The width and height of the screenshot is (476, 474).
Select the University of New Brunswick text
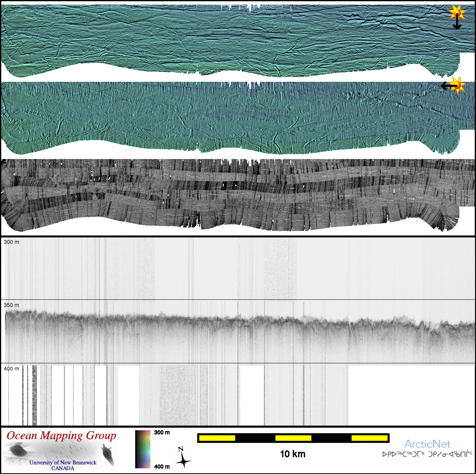(63, 463)
